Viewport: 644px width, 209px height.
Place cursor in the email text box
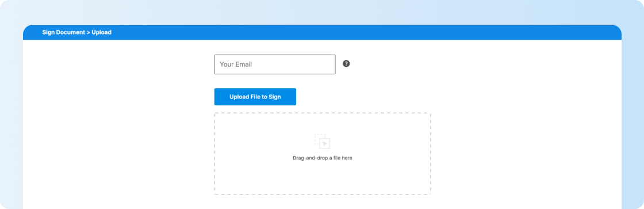[275, 64]
